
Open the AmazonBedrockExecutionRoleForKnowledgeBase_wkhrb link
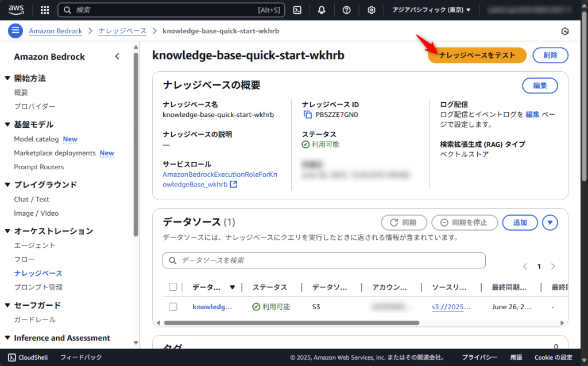click(x=220, y=179)
